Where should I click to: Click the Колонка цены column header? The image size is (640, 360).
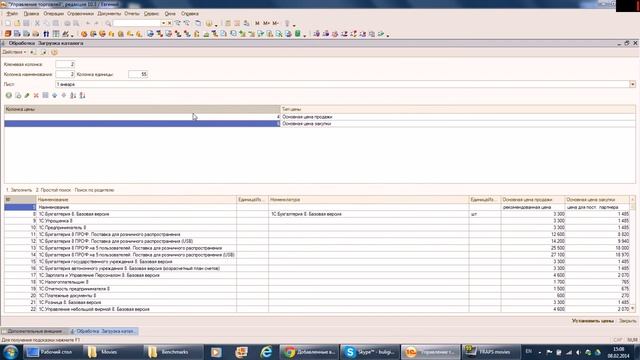tap(142, 109)
